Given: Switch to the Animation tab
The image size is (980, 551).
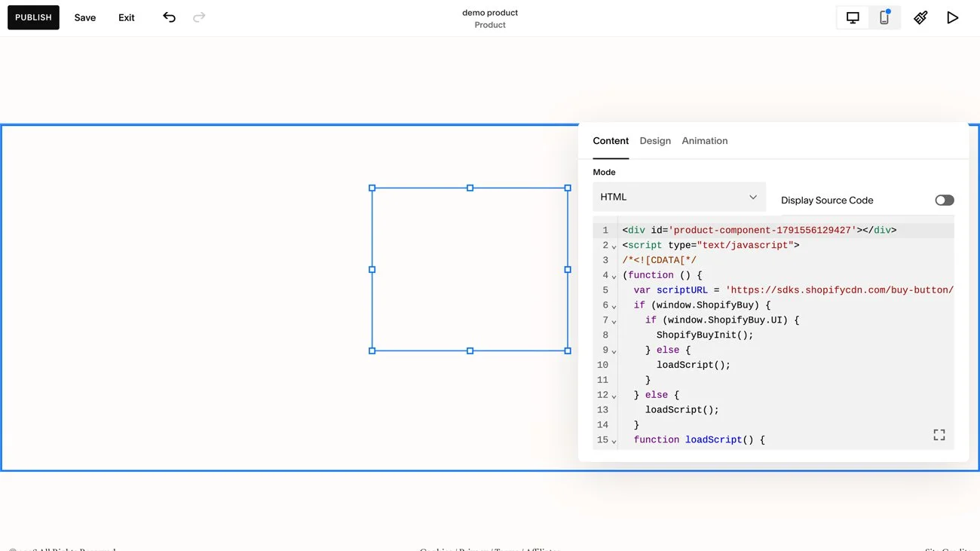Looking at the screenshot, I should [x=705, y=141].
